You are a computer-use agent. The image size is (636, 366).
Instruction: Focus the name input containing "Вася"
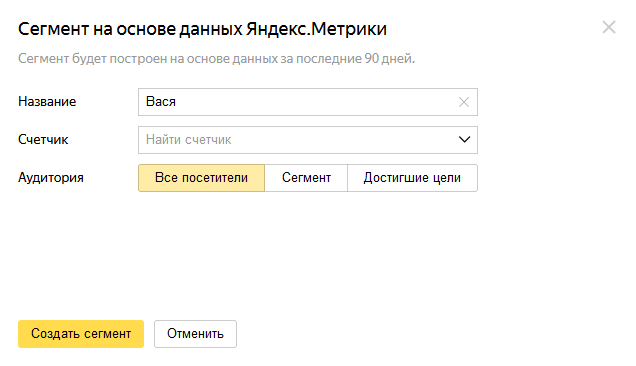[308, 102]
